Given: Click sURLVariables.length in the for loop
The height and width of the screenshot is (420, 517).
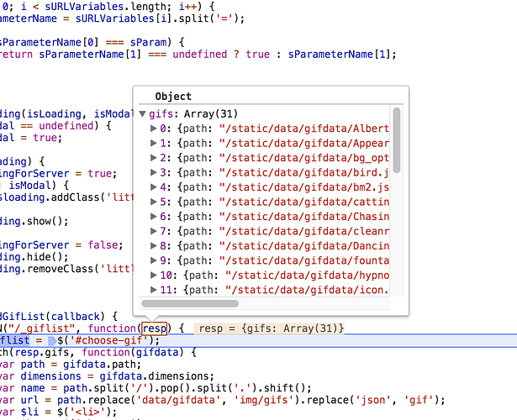Looking at the screenshot, I should pyautogui.click(x=106, y=6).
